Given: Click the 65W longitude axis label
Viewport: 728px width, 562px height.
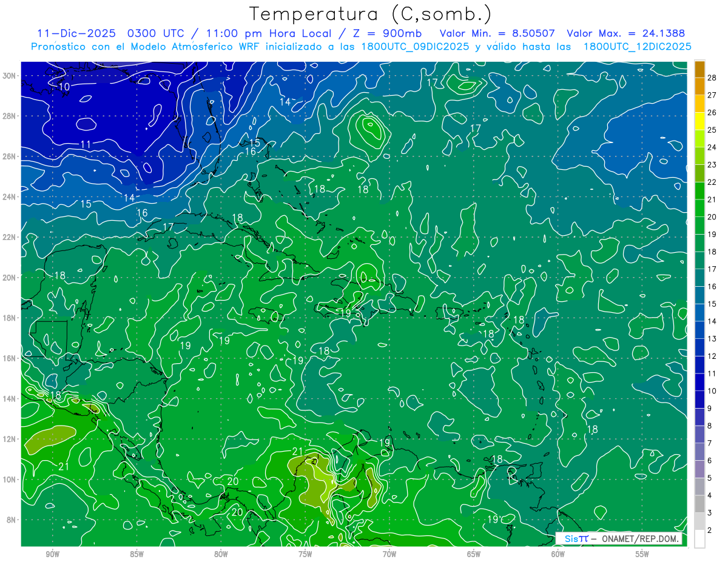Looking at the screenshot, I should (x=474, y=555).
